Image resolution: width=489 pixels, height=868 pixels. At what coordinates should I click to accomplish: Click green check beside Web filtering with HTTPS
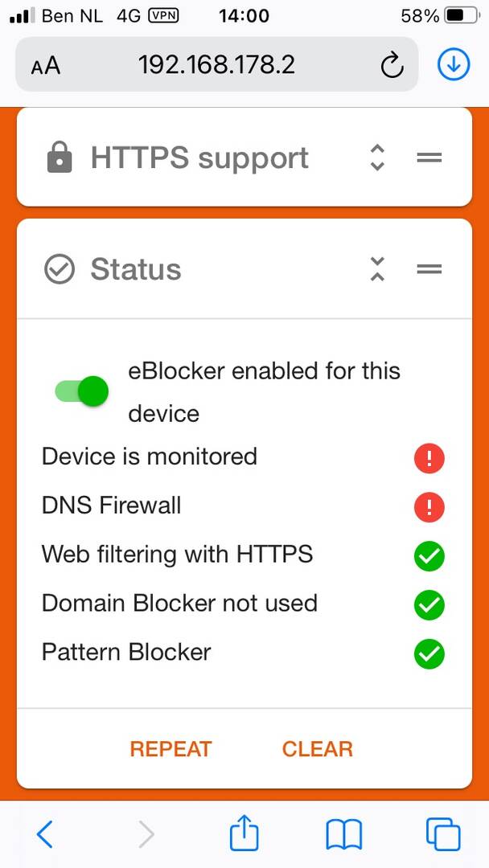pyautogui.click(x=429, y=556)
